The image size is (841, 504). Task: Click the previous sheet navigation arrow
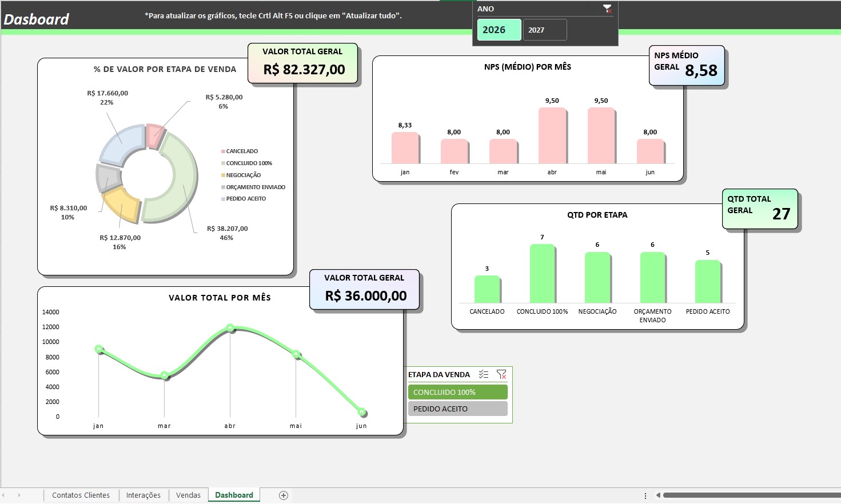3,495
